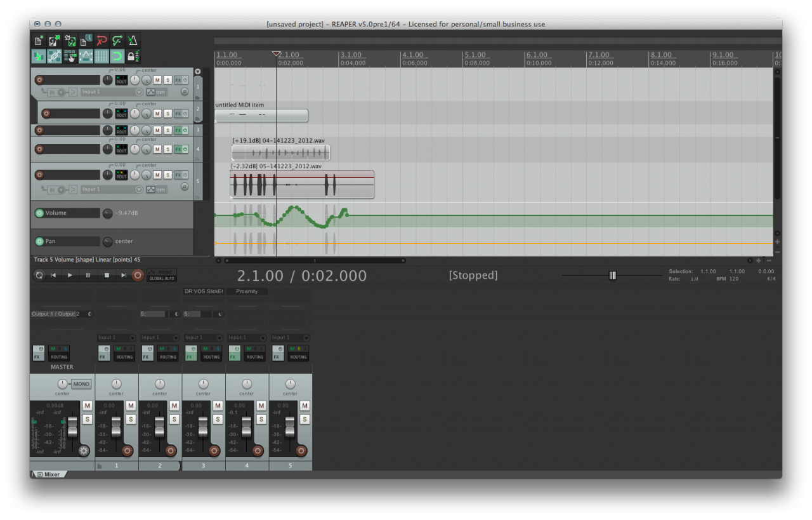Toggle the metronome icon
The height and width of the screenshot is (520, 812).
tap(133, 41)
